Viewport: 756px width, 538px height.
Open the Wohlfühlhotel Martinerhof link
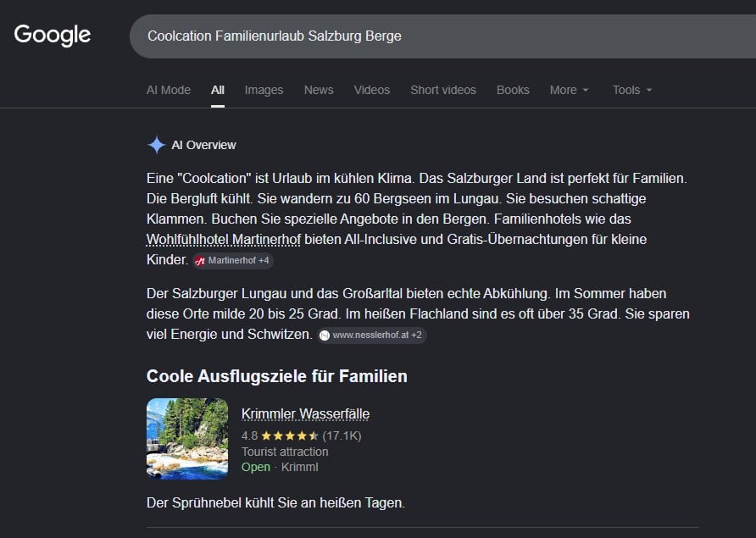(224, 240)
